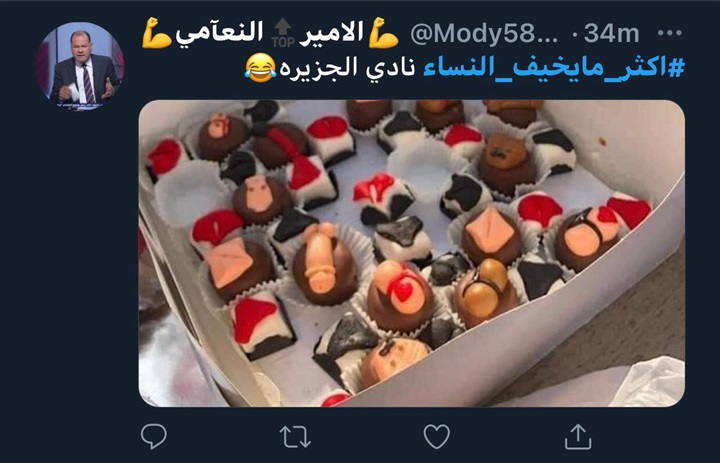Open the share upload icon
This screenshot has width=720, height=463.
[x=578, y=436]
